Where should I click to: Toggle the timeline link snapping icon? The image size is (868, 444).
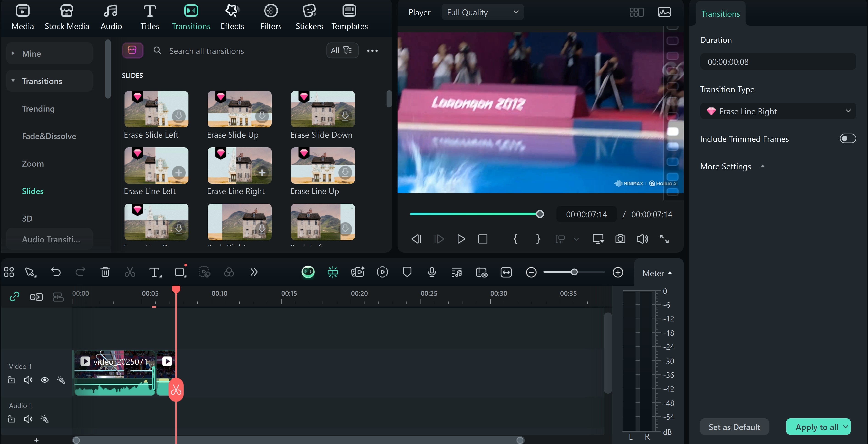tap(14, 296)
